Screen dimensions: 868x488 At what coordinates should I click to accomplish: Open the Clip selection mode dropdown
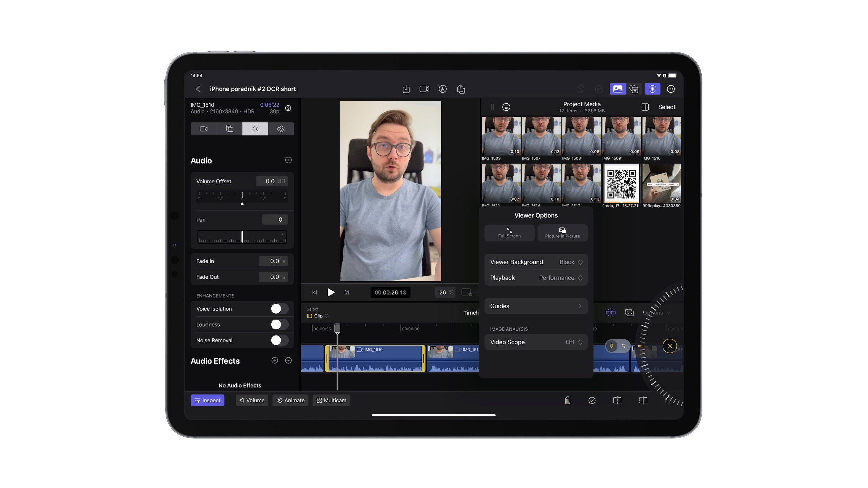coord(318,316)
